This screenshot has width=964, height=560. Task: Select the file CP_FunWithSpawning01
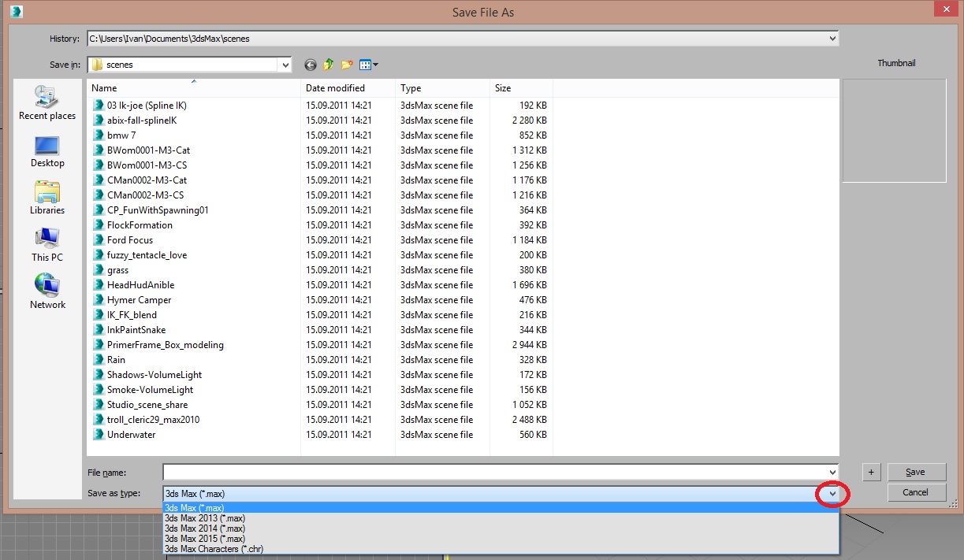click(158, 210)
